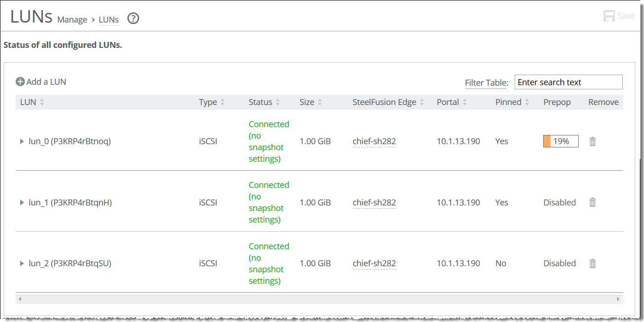
Task: Click the Save disk icon
Action: (x=609, y=16)
